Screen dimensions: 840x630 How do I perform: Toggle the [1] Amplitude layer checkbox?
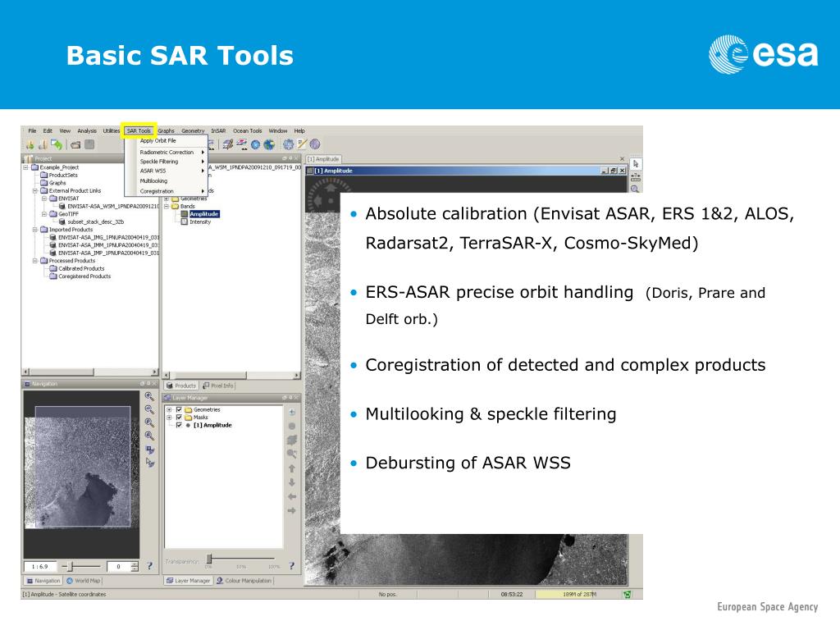pyautogui.click(x=179, y=425)
